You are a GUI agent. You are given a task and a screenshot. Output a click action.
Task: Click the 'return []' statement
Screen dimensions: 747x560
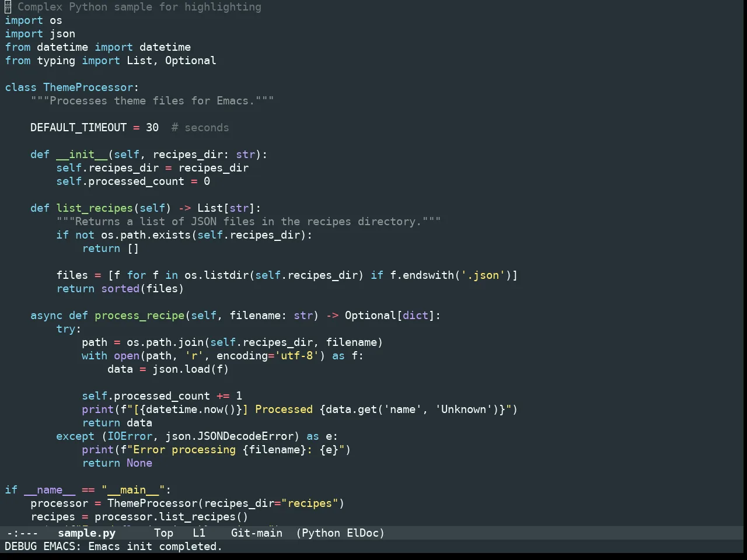click(x=110, y=249)
